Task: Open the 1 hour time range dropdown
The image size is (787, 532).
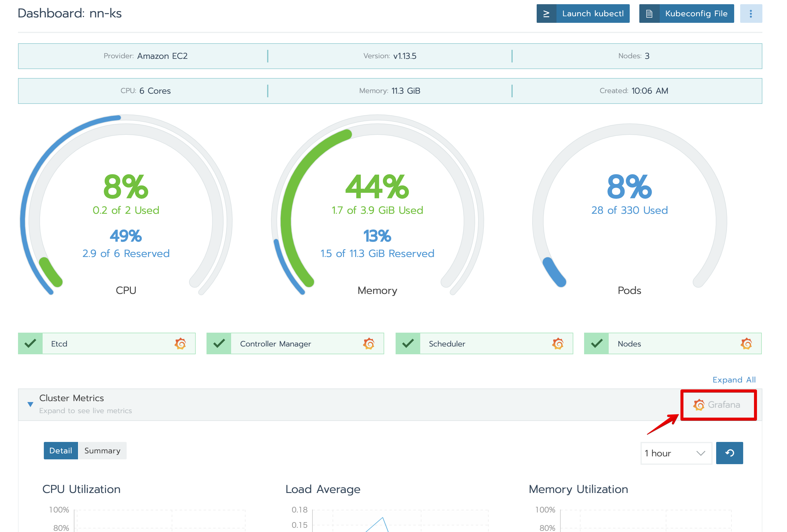Action: [676, 453]
